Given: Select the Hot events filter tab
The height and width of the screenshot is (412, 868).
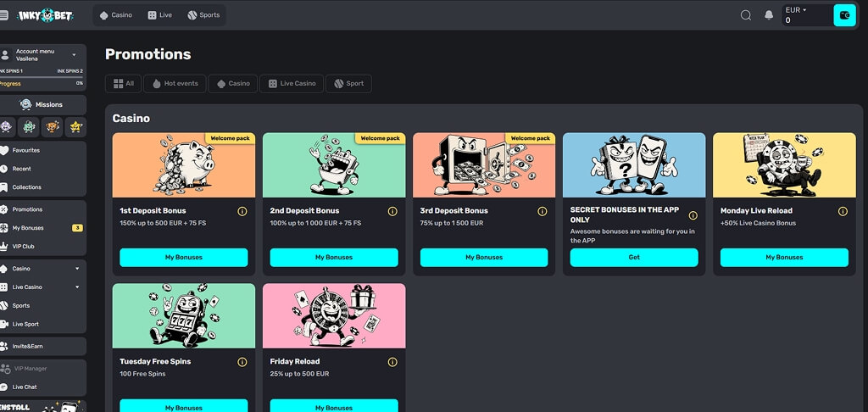Looking at the screenshot, I should (x=175, y=84).
